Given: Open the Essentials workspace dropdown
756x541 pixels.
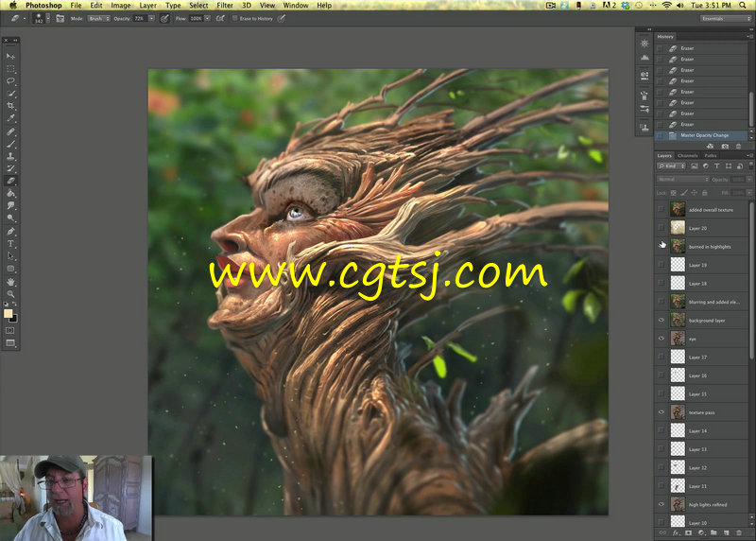Looking at the screenshot, I should [726, 18].
